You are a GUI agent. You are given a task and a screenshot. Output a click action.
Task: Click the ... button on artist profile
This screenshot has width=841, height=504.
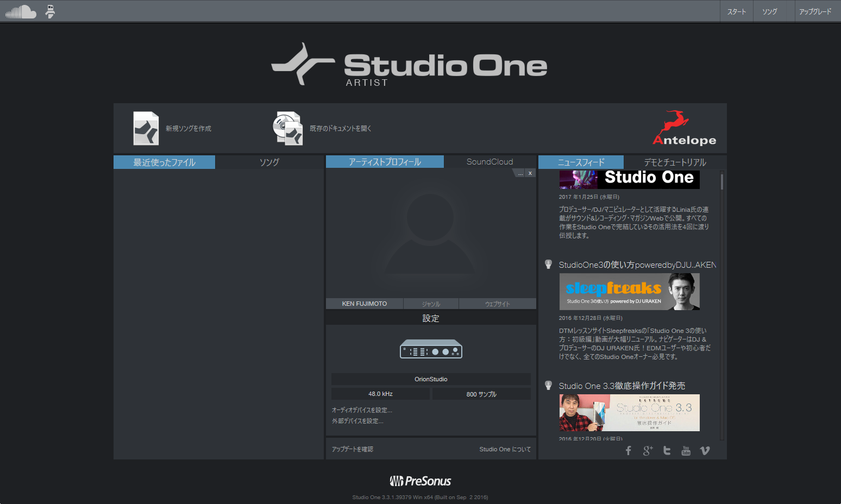coord(520,173)
